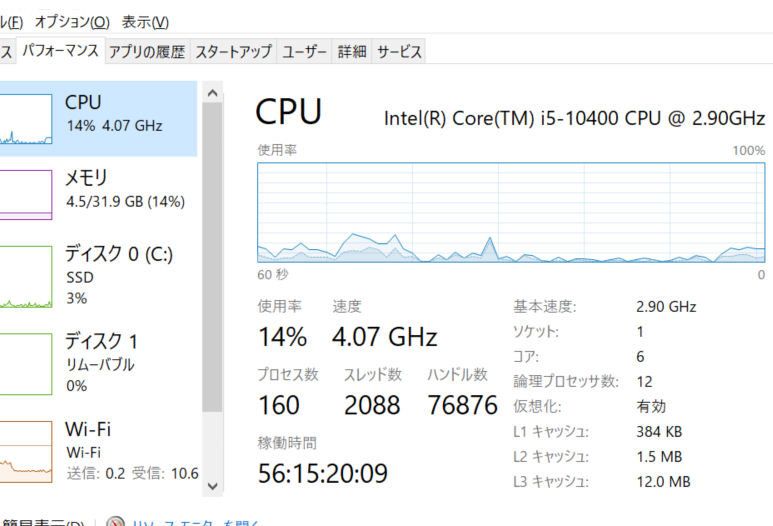Image resolution: width=773 pixels, height=526 pixels.
Task: Switch to the スタートアップ tab
Action: coord(233,52)
